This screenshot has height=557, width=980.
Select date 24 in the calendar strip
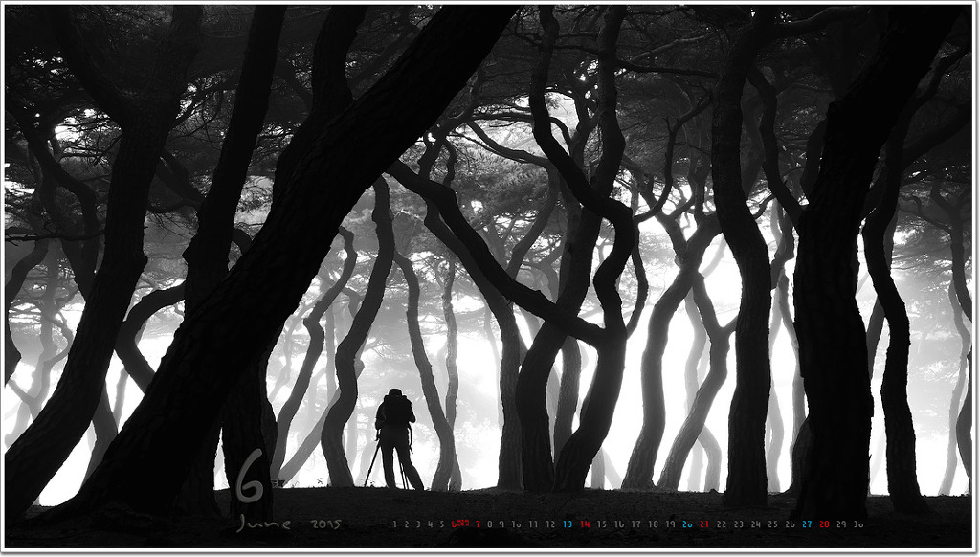coord(756,524)
